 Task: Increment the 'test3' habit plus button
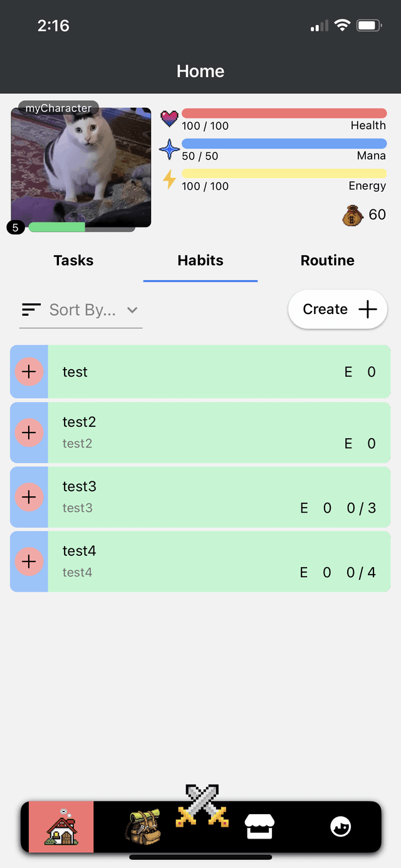click(29, 497)
